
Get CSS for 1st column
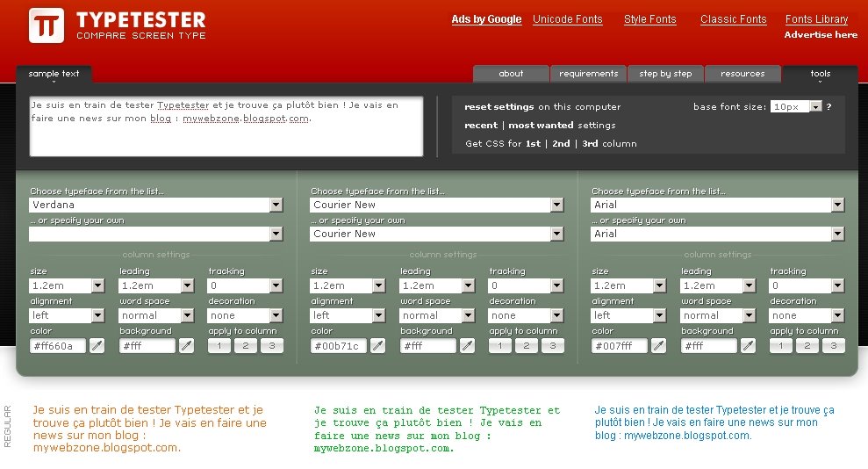click(533, 143)
